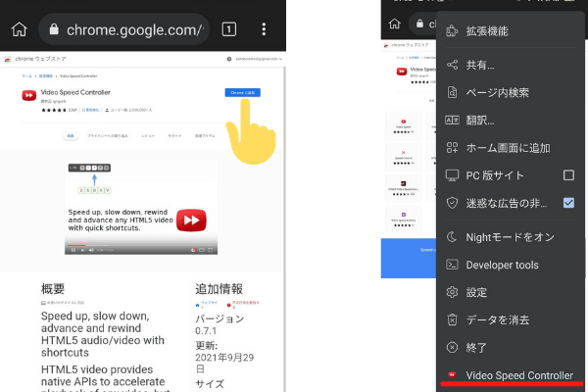Click the blue Chrome に追加 button

click(243, 92)
